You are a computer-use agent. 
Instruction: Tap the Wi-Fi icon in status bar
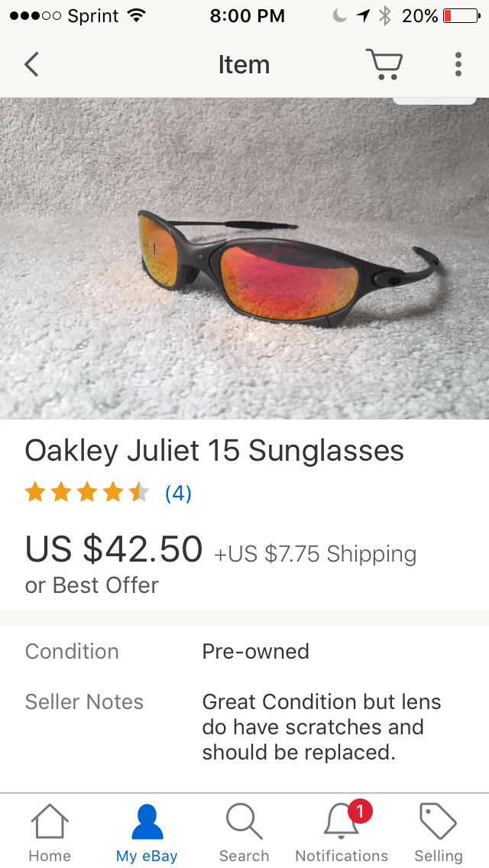tap(137, 15)
